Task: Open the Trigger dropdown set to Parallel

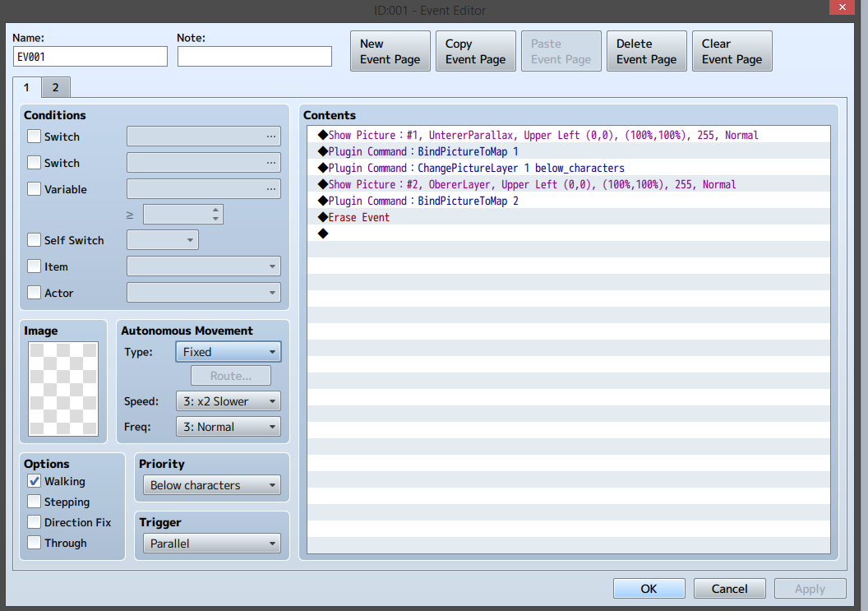Action: (211, 544)
